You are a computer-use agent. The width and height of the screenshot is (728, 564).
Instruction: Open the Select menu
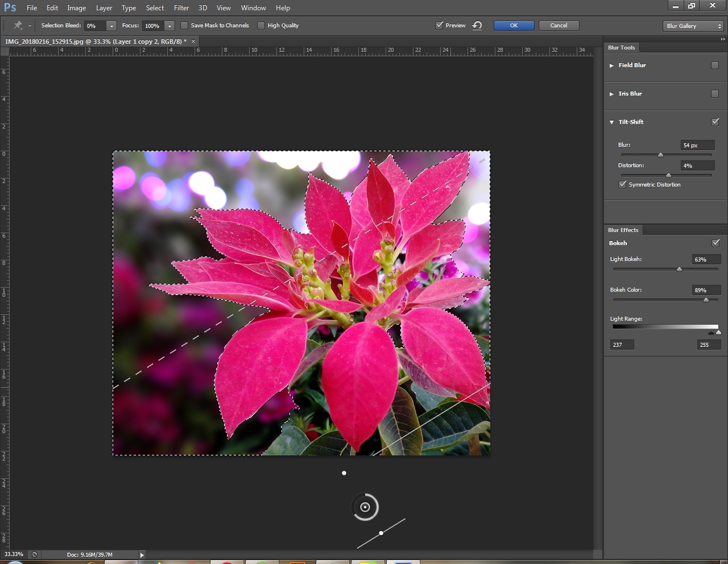click(155, 8)
